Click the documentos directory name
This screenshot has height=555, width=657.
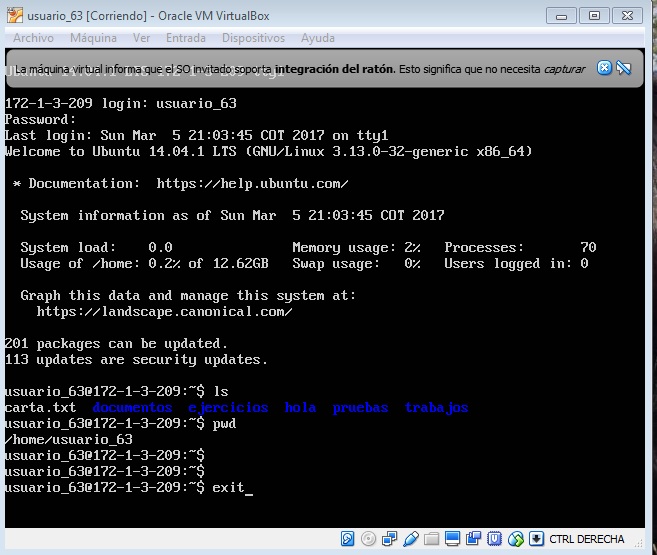click(x=132, y=407)
